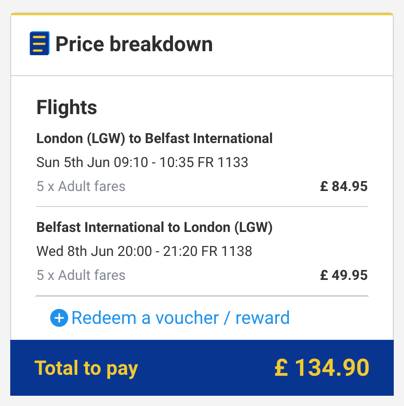Screen dimensions: 404x406
Task: Click the £ 84.95 fare price
Action: 344,186
